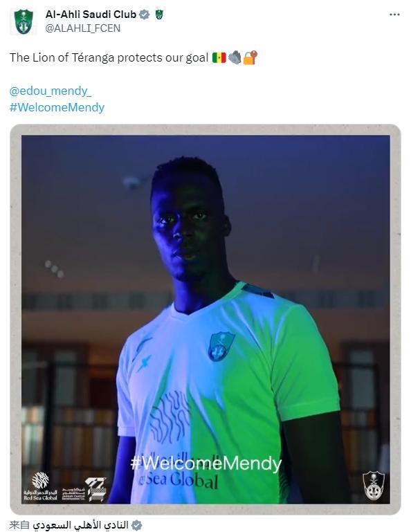Click the goalkeeper gloves emoji
This screenshot has height=532, width=411.
point(235,57)
